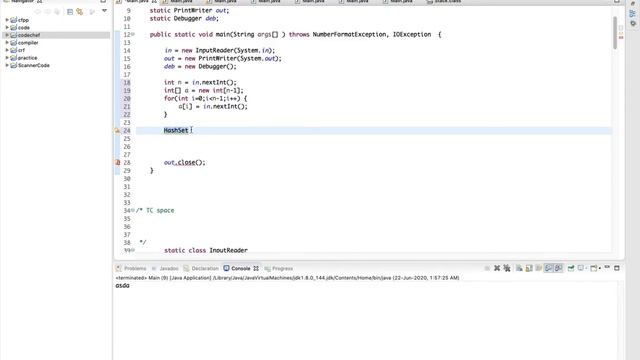Viewport: 640px width, 360px height.
Task: Expand the code project
Action: click(7, 27)
